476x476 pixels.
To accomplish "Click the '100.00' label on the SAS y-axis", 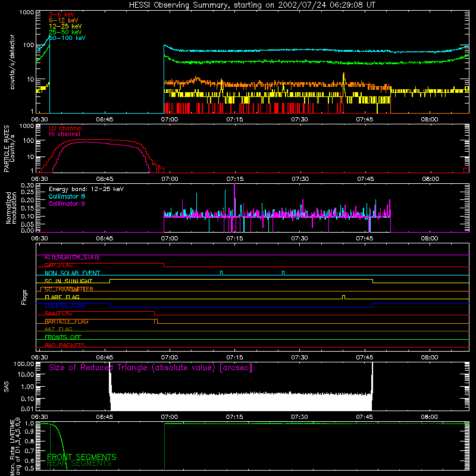I will (x=24, y=364).
